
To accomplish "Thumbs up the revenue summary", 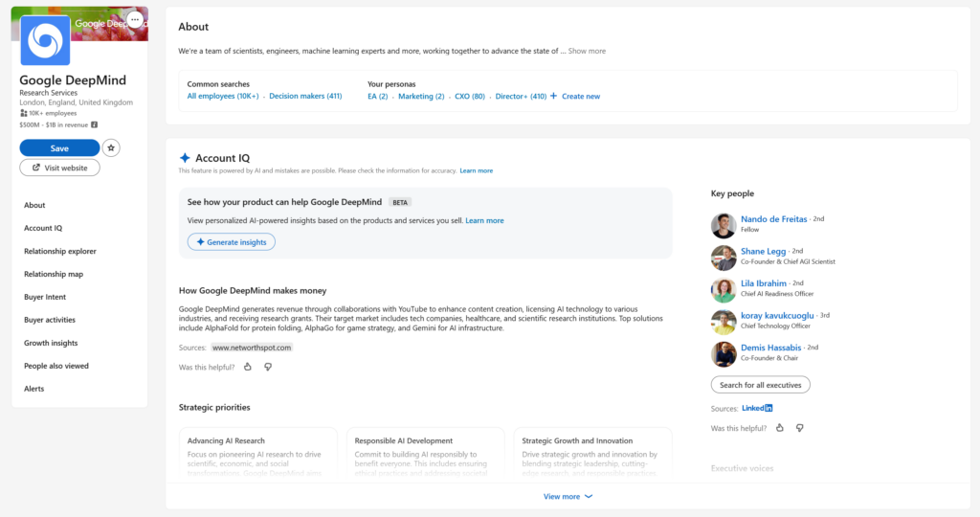I will pyautogui.click(x=248, y=367).
